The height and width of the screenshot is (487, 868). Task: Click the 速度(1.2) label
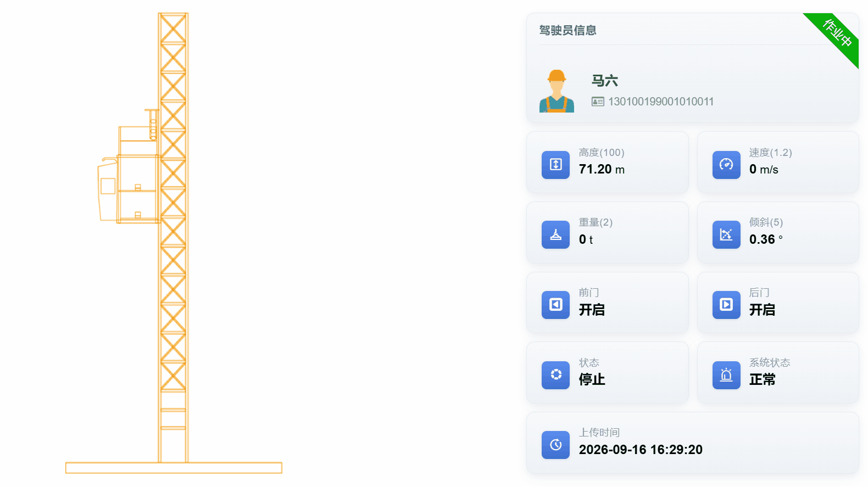click(771, 153)
